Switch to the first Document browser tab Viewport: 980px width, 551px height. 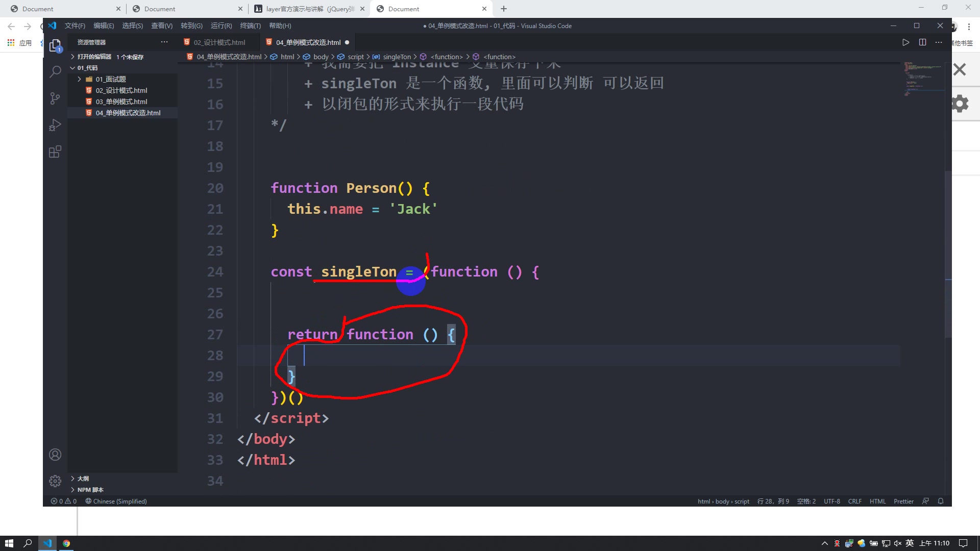[64, 9]
